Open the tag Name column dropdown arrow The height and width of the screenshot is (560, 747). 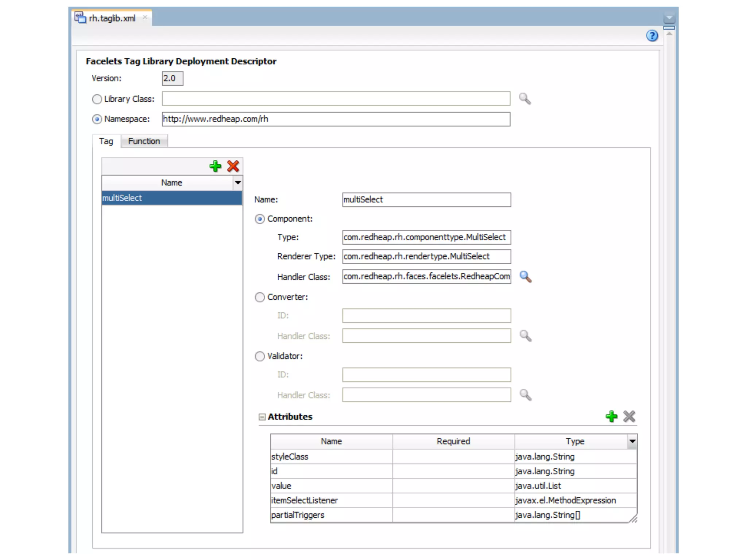click(238, 182)
